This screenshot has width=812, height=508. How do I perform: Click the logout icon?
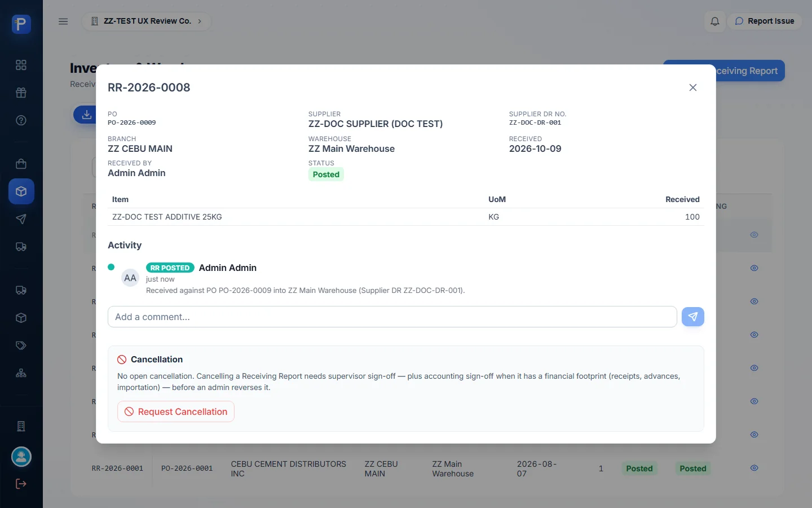click(21, 484)
